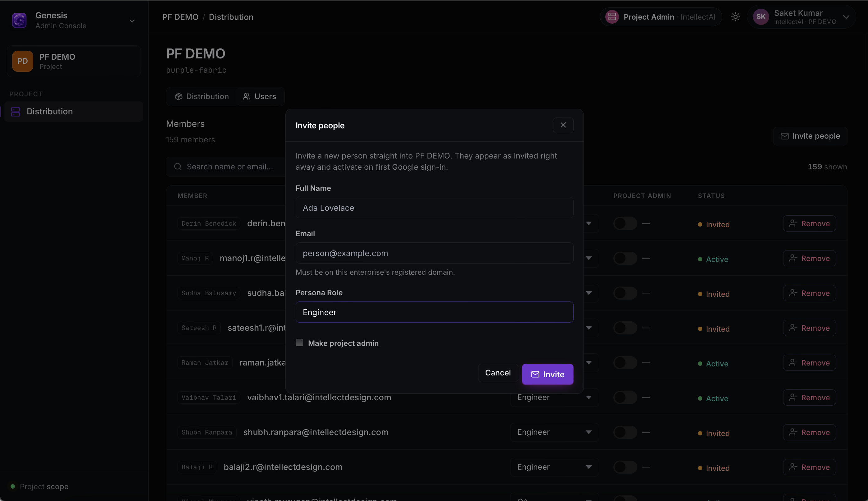Open the Saket Kumar account menu chevron
This screenshot has width=868, height=501.
846,17
